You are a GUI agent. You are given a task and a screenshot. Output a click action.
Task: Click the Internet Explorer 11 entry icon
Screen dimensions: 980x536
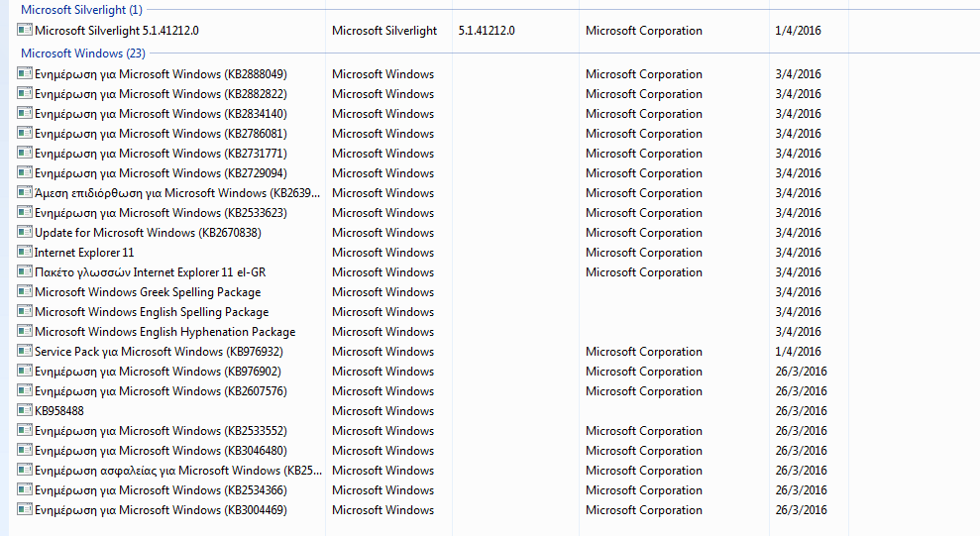click(25, 252)
